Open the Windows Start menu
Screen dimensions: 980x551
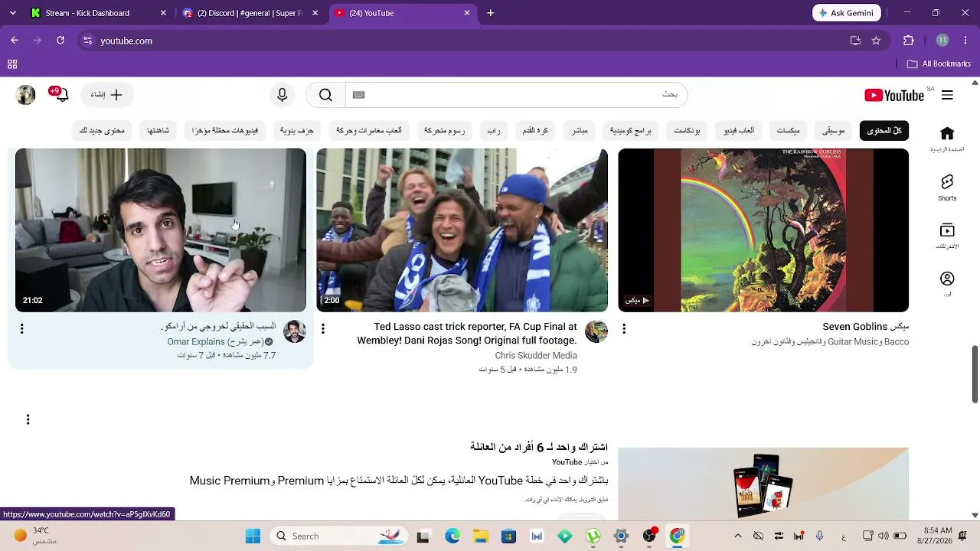pos(253,536)
